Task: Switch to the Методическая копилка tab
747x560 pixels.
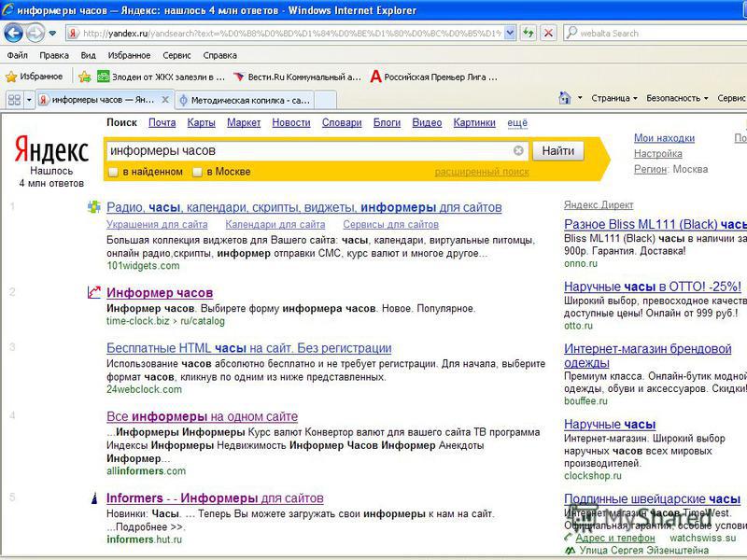Action: pyautogui.click(x=245, y=101)
